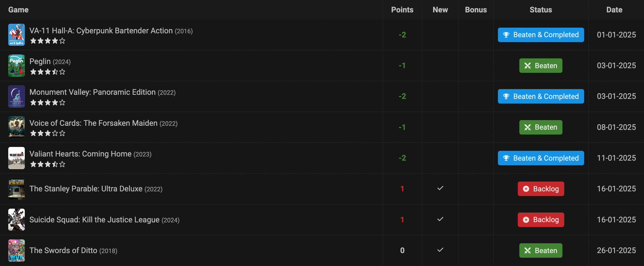Click the swords icon in Voice of Cards' Beaten badge
This screenshot has width=644, height=266.
tap(528, 127)
